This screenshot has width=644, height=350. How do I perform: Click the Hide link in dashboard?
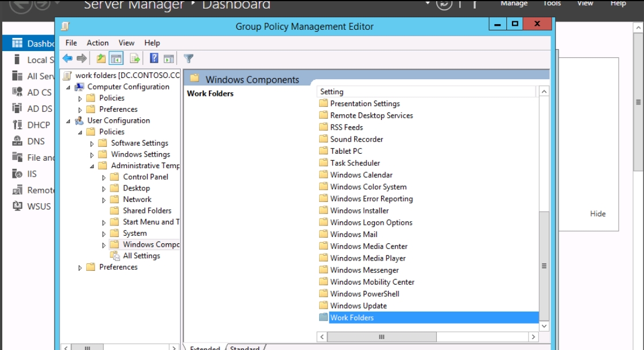click(x=598, y=213)
